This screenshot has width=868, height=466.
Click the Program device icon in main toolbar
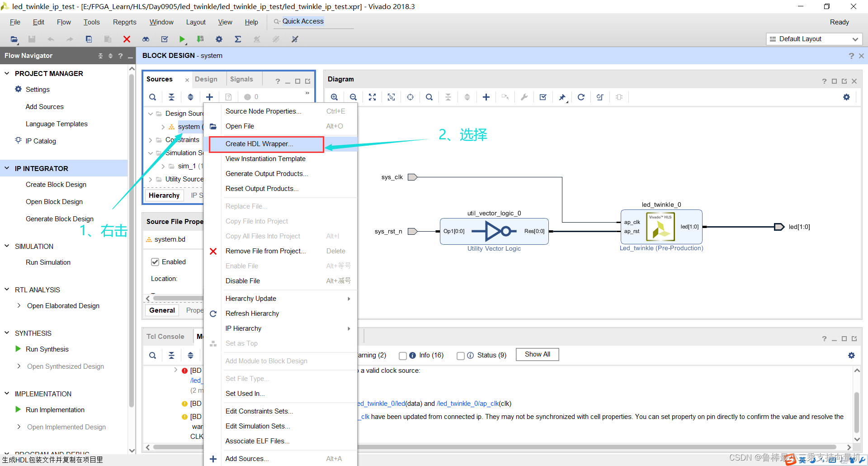[200, 39]
